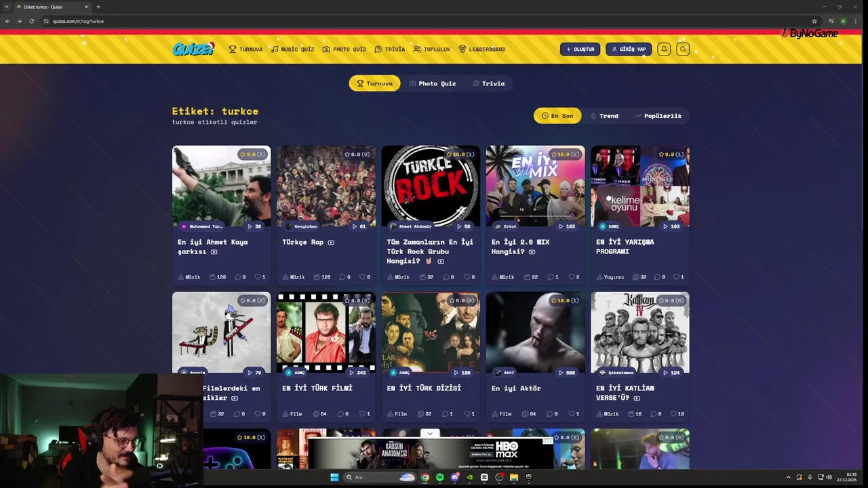Image resolution: width=868 pixels, height=488 pixels.
Task: Click star rating badge on Türkçe Rap card
Action: click(x=357, y=155)
